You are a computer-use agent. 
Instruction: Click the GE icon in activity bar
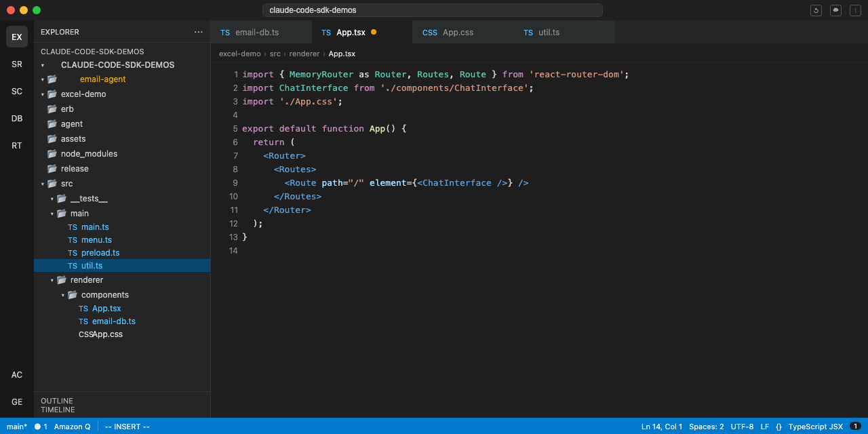tap(17, 401)
